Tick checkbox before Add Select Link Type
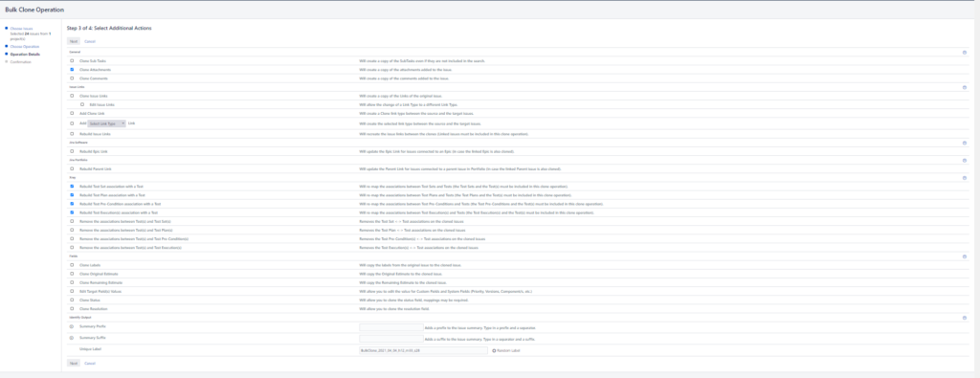Image resolution: width=980 pixels, height=378 pixels. coord(72,123)
